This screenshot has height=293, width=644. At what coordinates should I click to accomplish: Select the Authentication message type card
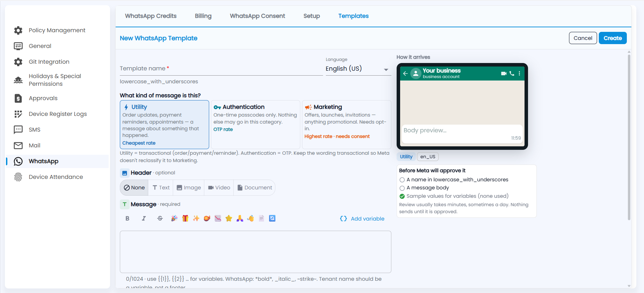pos(255,125)
